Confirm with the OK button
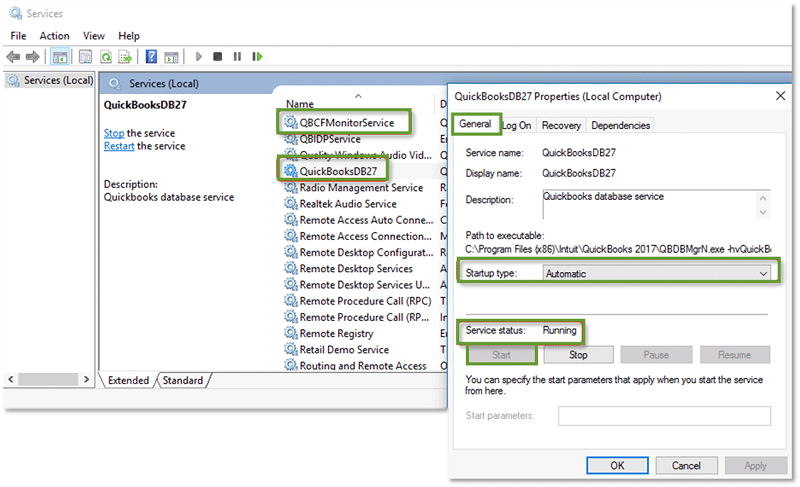The width and height of the screenshot is (800, 487). point(617,466)
